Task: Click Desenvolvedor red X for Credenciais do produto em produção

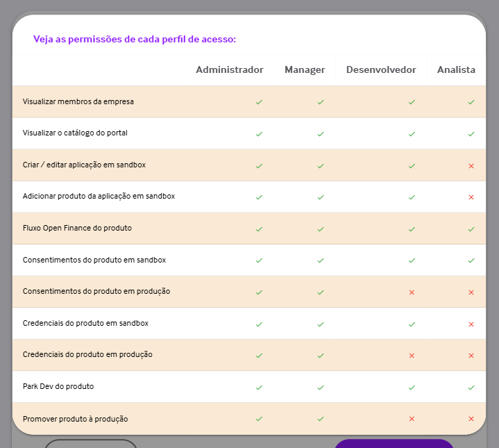Action: click(412, 356)
